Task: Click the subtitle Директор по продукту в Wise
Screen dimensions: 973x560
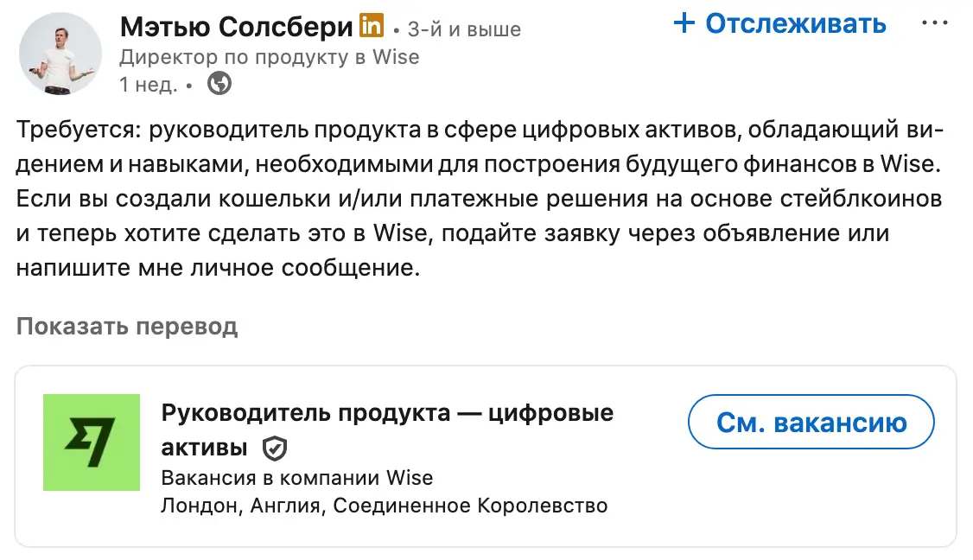Action: point(269,57)
